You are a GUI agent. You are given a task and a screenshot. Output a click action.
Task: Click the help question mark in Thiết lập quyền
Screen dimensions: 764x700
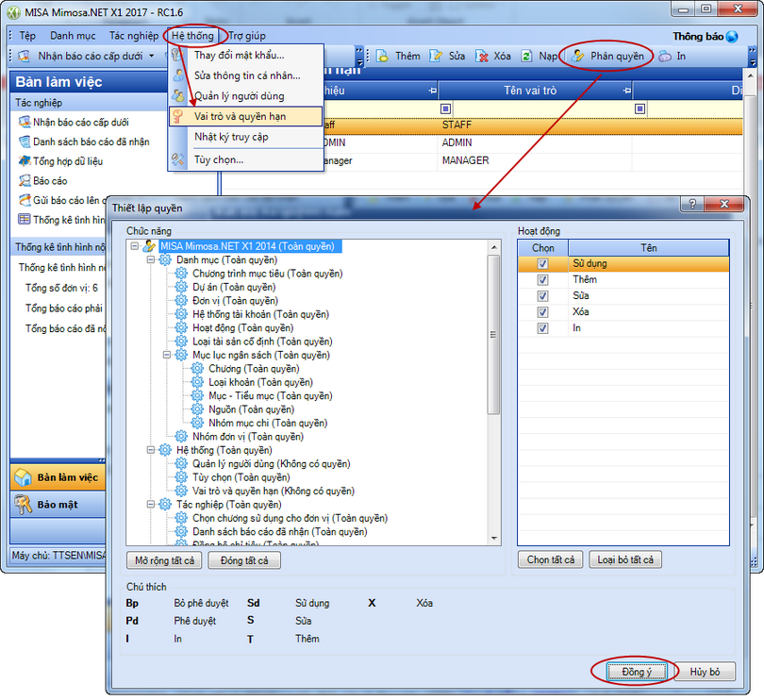692,204
